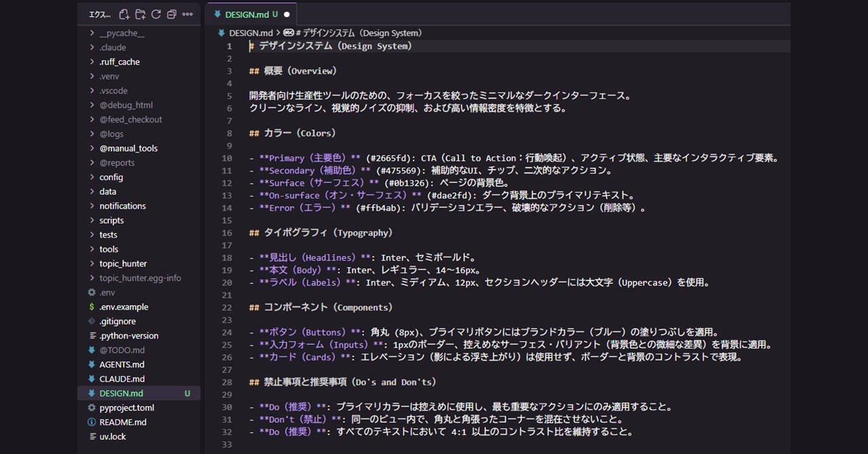Open CLAUDE.md from the file tree

coord(121,379)
